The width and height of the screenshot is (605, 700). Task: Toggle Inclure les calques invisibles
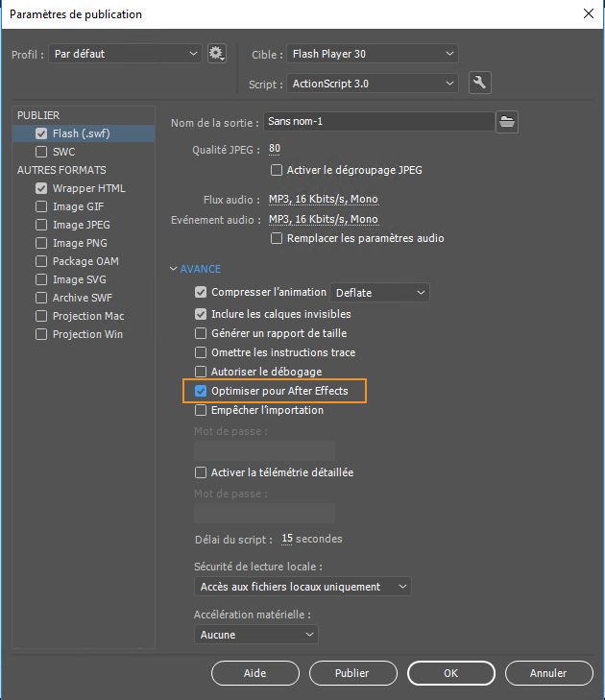click(201, 314)
